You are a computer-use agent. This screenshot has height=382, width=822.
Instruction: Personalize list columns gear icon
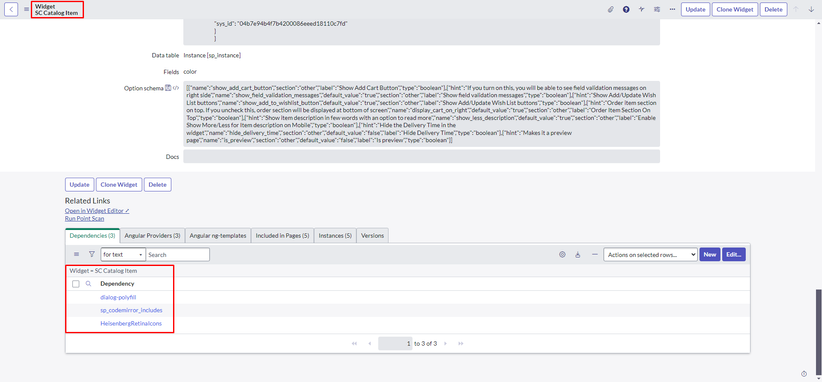click(x=562, y=255)
